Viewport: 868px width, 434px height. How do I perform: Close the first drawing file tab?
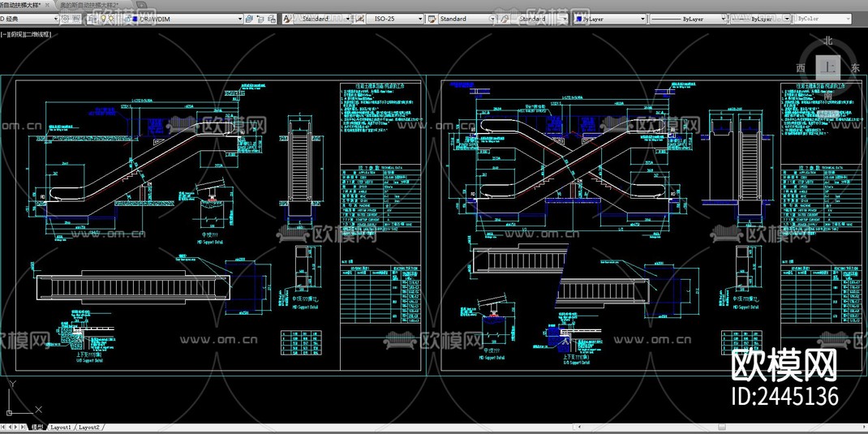pos(47,5)
